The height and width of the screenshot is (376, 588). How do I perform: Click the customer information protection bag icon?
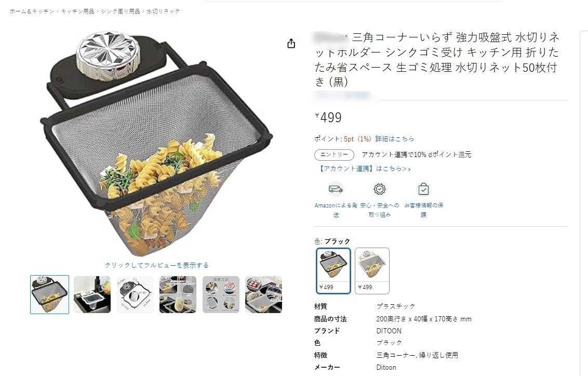pos(423,189)
